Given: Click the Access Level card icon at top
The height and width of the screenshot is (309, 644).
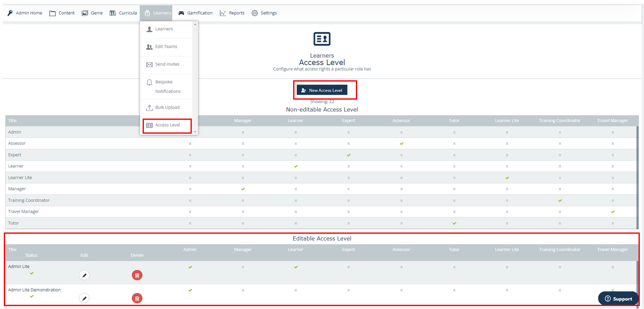Looking at the screenshot, I should (x=322, y=39).
